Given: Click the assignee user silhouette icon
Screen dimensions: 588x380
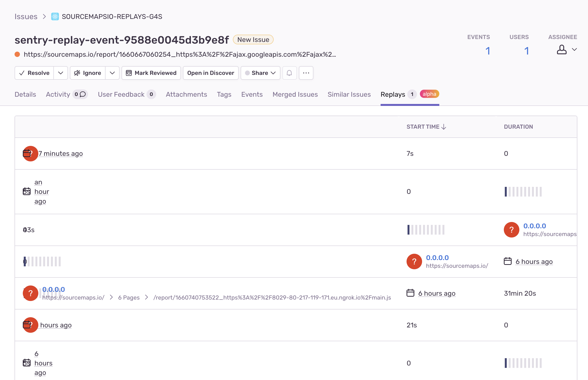Looking at the screenshot, I should (x=562, y=50).
